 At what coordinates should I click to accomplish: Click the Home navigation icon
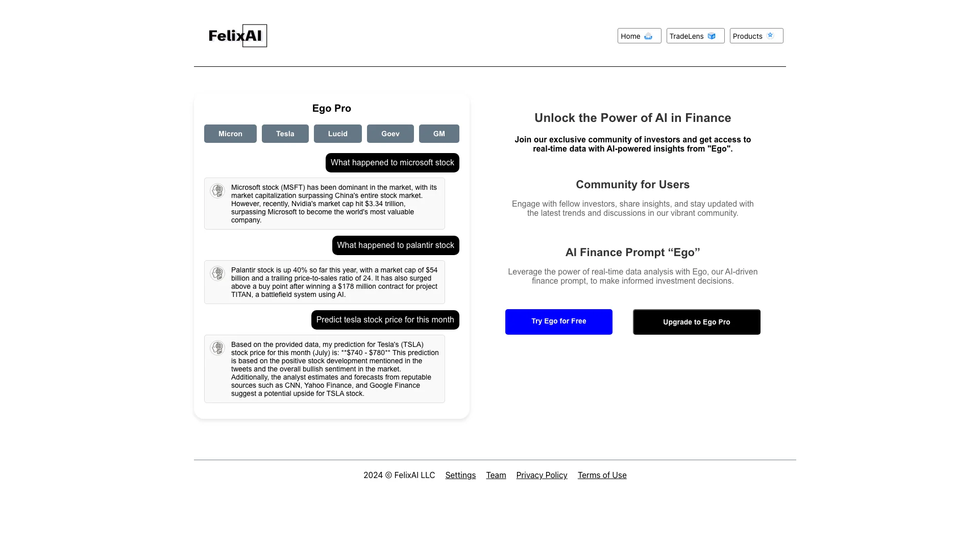pyautogui.click(x=648, y=36)
